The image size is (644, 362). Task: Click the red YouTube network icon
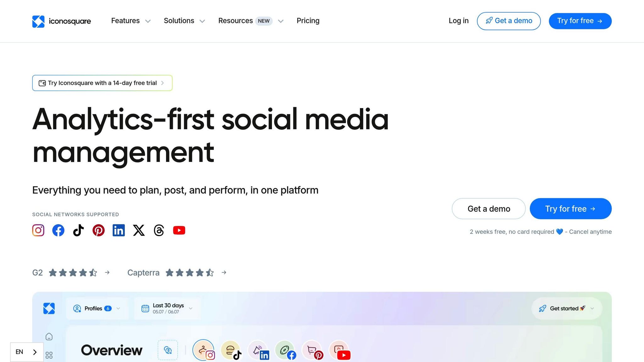[x=179, y=230]
